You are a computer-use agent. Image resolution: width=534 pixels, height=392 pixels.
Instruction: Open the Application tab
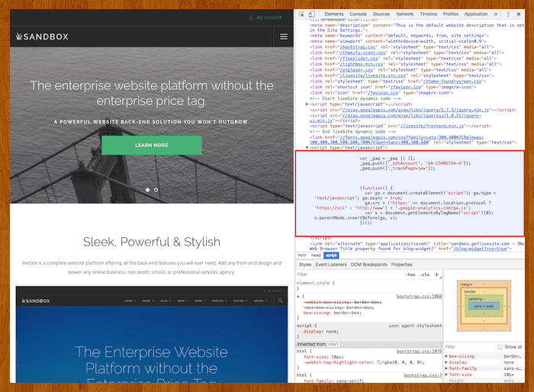pyautogui.click(x=476, y=14)
